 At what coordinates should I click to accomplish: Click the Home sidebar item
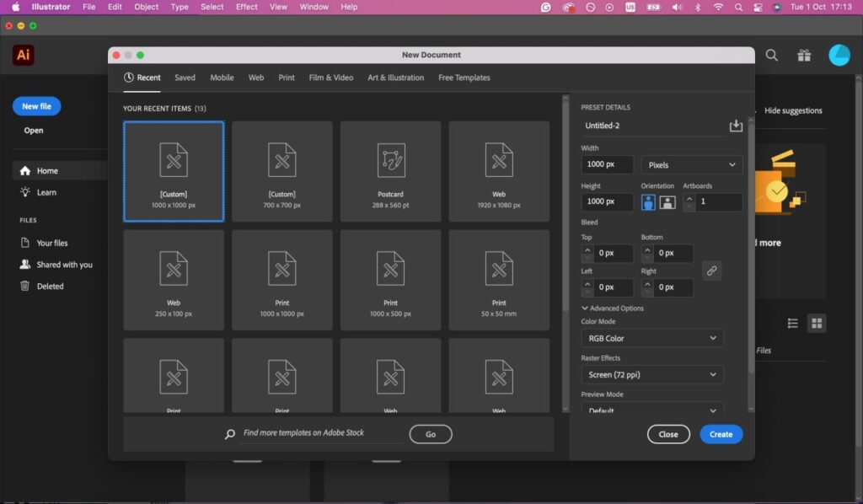[x=60, y=170]
